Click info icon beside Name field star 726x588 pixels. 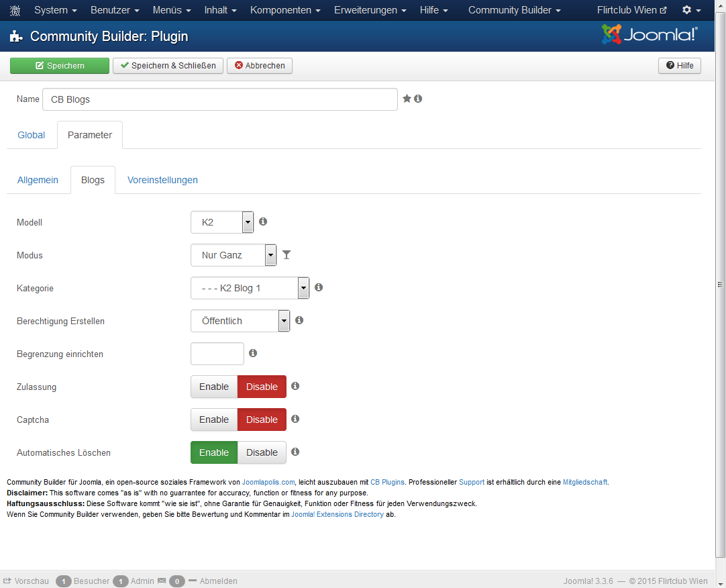(418, 99)
